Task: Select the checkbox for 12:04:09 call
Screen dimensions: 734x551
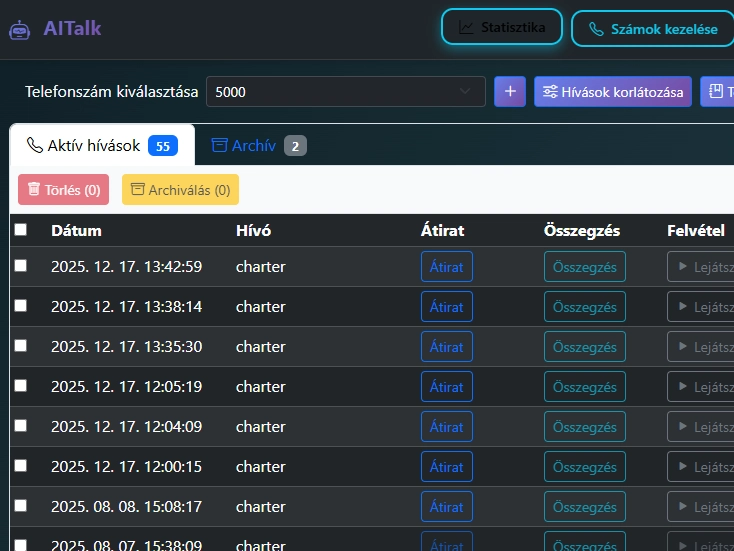Action: coord(21,426)
